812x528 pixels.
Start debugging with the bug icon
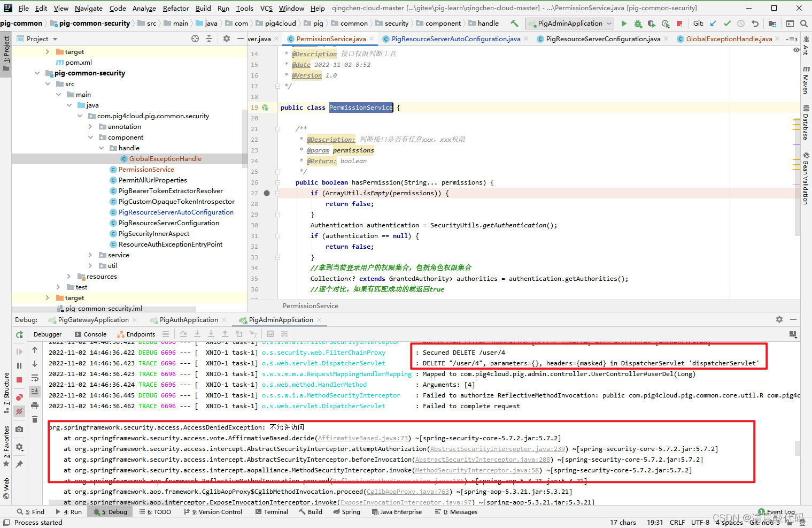point(638,24)
